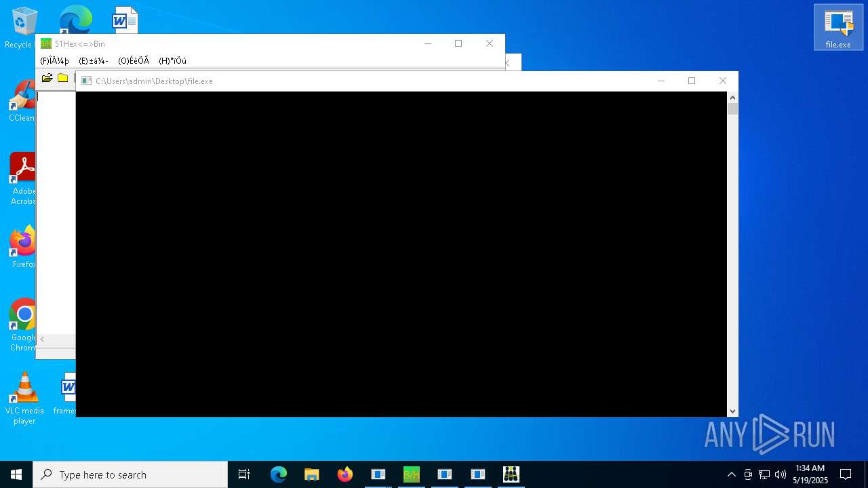868x488 pixels.
Task: Launch Firefox from the taskbar
Action: [345, 474]
